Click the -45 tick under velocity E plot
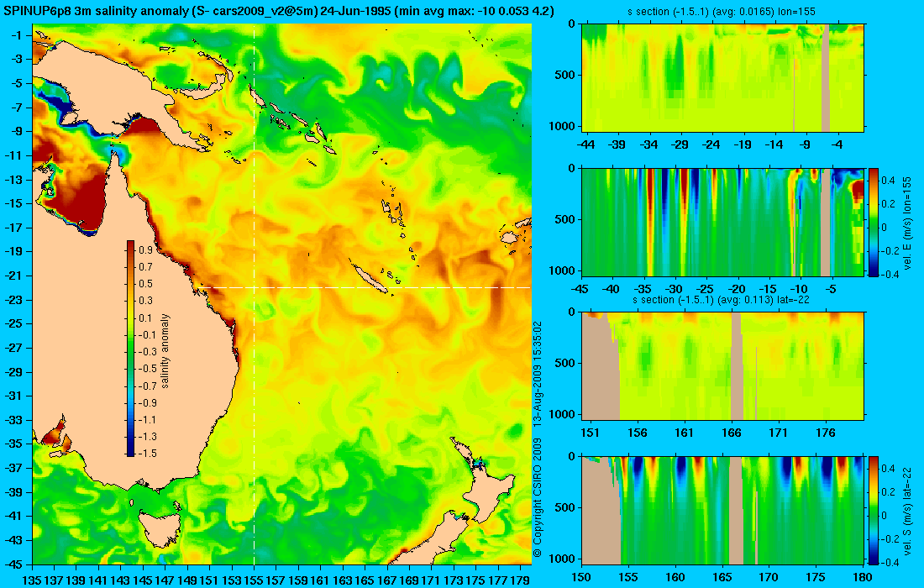The image size is (924, 588). tap(580, 289)
